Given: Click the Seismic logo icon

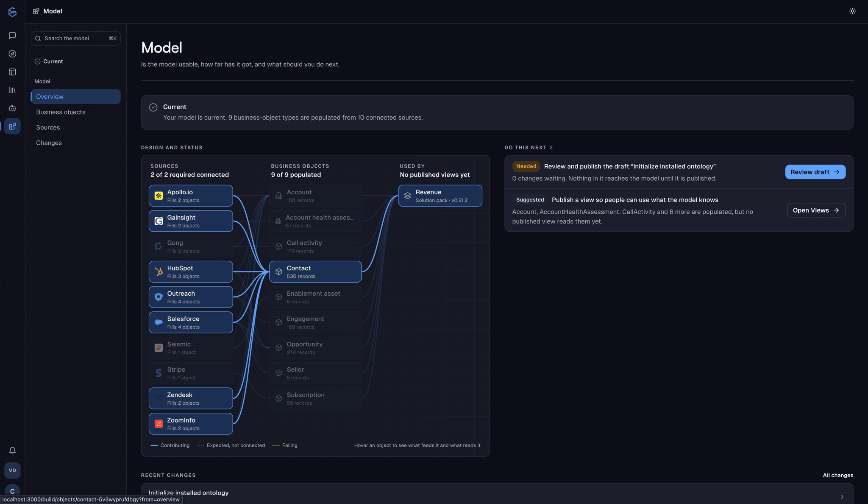Looking at the screenshot, I should pos(159,348).
